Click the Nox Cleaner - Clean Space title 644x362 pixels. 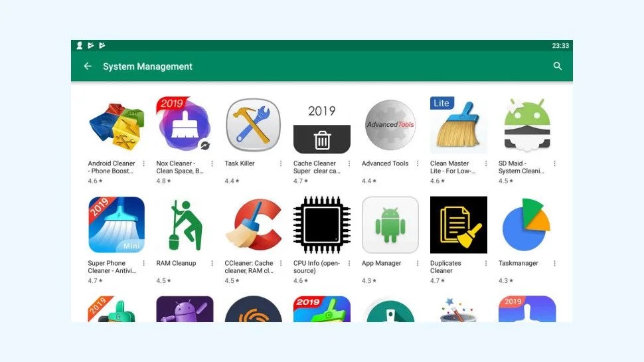(x=180, y=167)
